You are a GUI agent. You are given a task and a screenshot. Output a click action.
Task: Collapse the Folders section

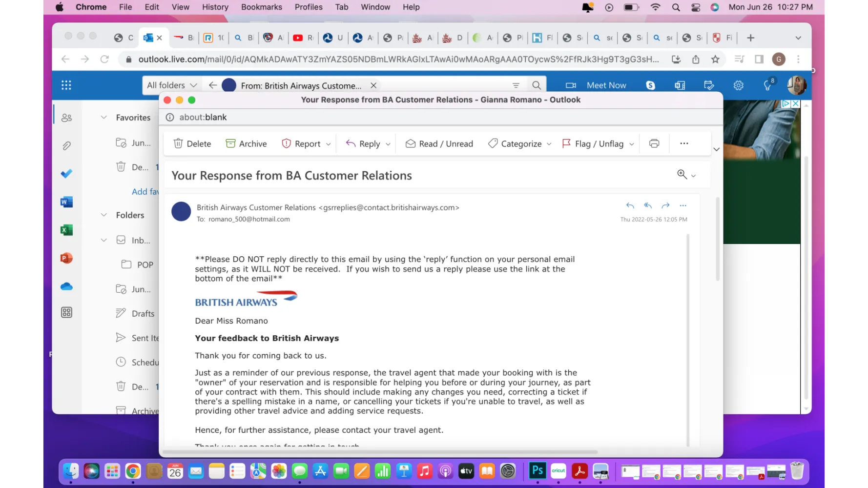click(x=103, y=215)
